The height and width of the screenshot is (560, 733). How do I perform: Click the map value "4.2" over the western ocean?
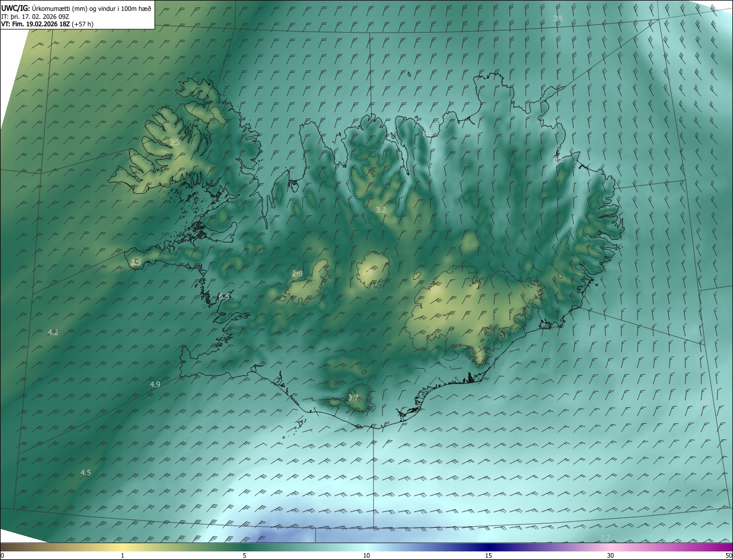[x=53, y=332]
